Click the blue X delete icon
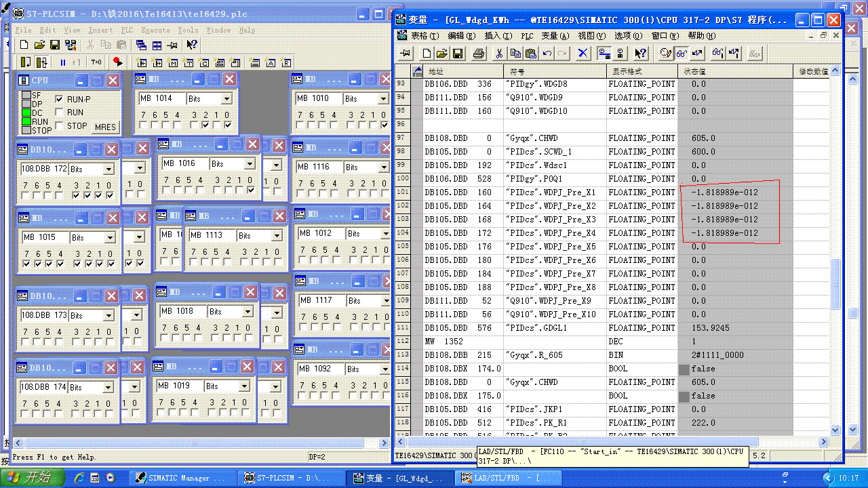The image size is (868, 488). [x=583, y=53]
